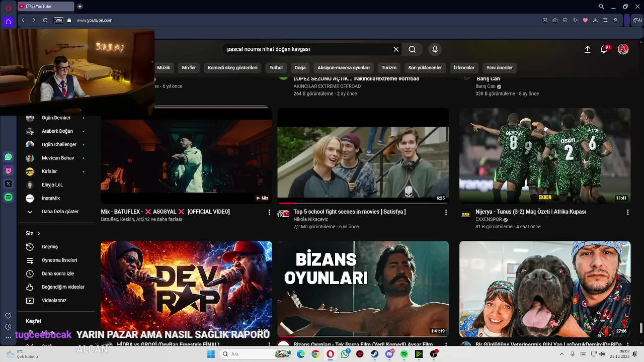Toggle the VPN badge in address bar
The height and width of the screenshot is (362, 644).
point(58,20)
